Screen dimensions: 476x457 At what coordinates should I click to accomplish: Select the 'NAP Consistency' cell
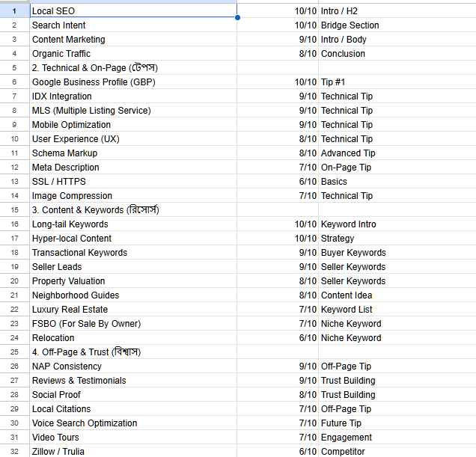pyautogui.click(x=133, y=366)
